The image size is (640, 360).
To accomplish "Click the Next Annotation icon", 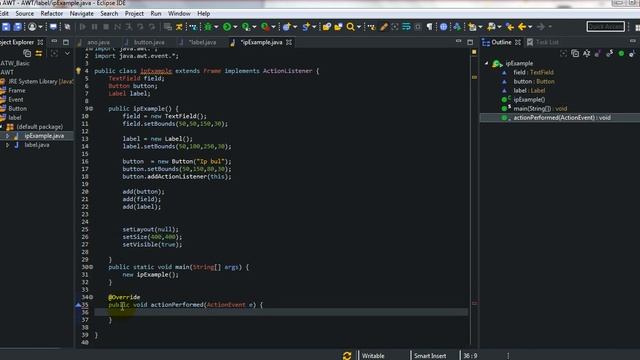I will coord(472,27).
